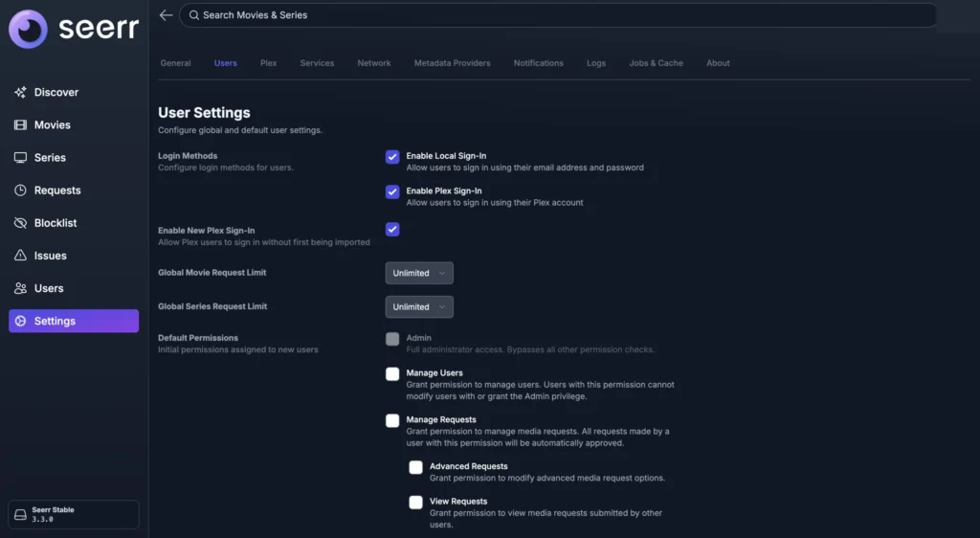Click the Issues warning triangle icon
The height and width of the screenshot is (538, 980).
point(21,256)
